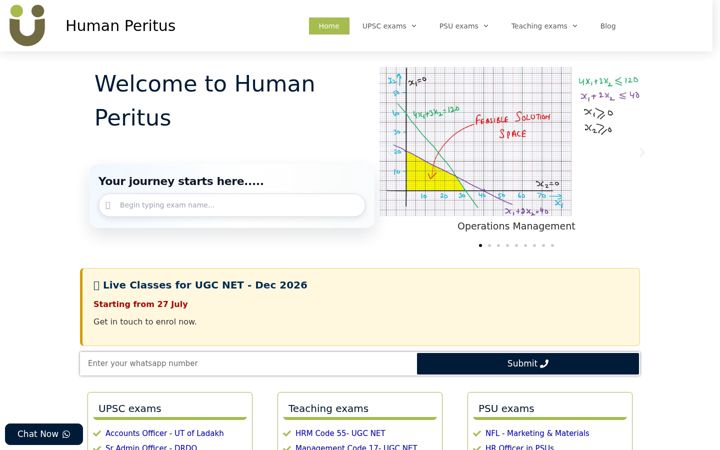The image size is (720, 450).
Task: Jump to the second carousel dot
Action: pyautogui.click(x=489, y=245)
